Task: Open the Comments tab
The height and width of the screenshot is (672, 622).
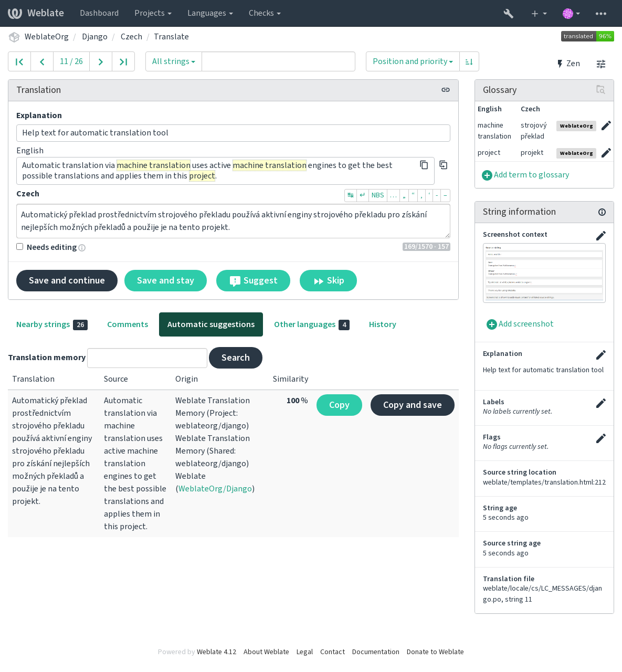Action: pyautogui.click(x=128, y=324)
